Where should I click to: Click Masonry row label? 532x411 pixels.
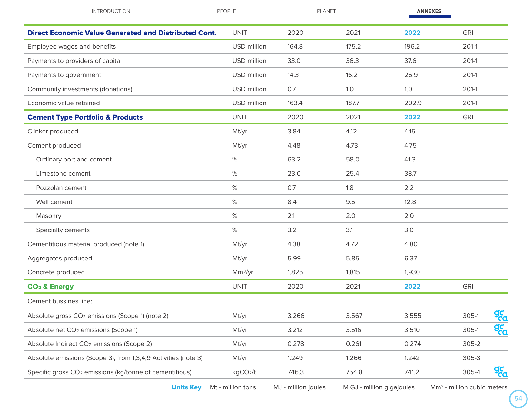point(49,216)
